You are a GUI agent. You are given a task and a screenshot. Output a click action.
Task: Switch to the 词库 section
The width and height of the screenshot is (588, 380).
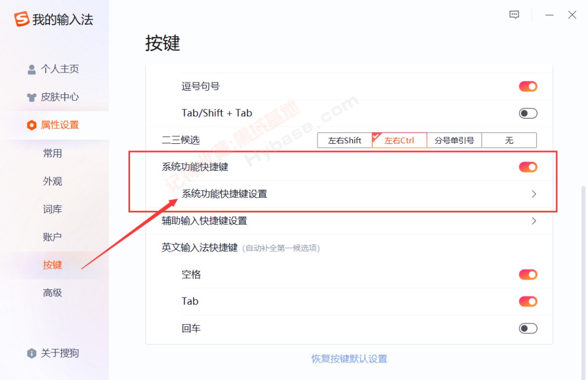[x=53, y=209]
